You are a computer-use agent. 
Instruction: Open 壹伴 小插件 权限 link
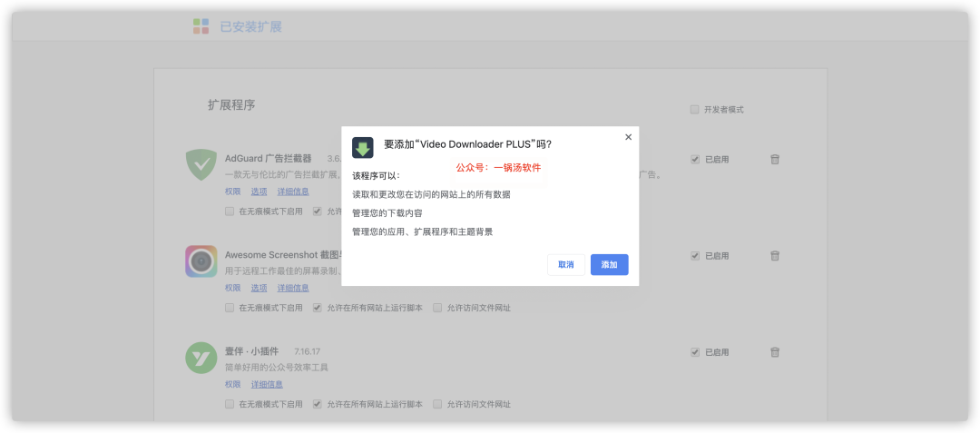tap(232, 384)
